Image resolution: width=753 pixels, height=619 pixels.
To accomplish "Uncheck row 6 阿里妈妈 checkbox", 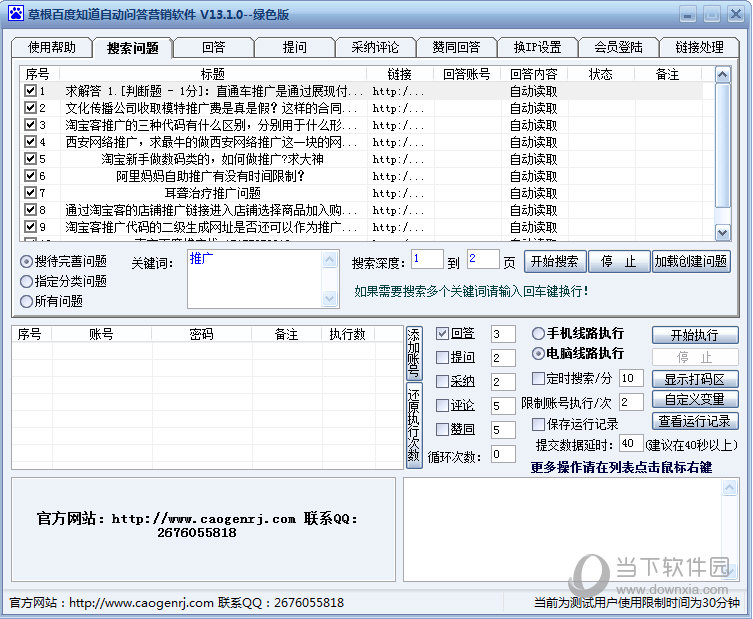I will tap(30, 176).
